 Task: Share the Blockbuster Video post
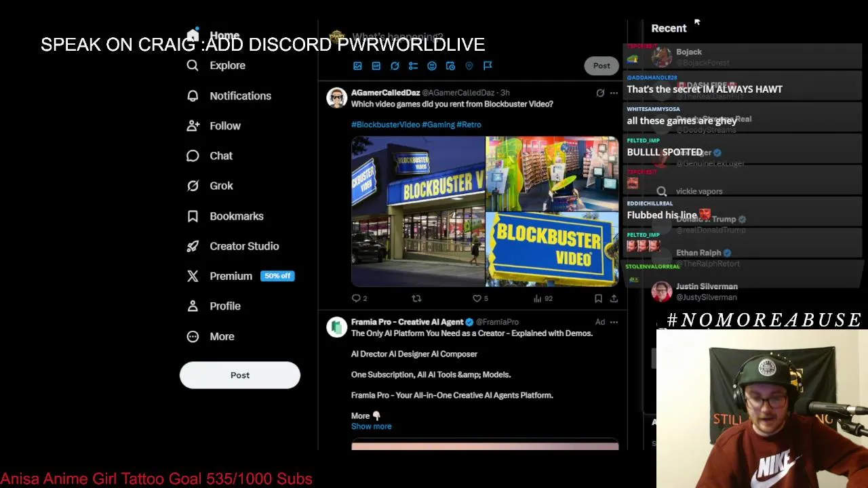pos(614,298)
